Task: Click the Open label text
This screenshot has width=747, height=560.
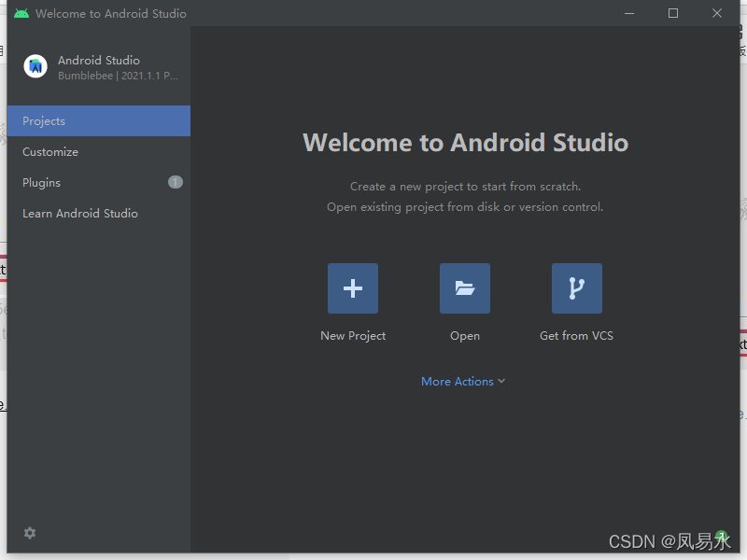Action: click(465, 336)
